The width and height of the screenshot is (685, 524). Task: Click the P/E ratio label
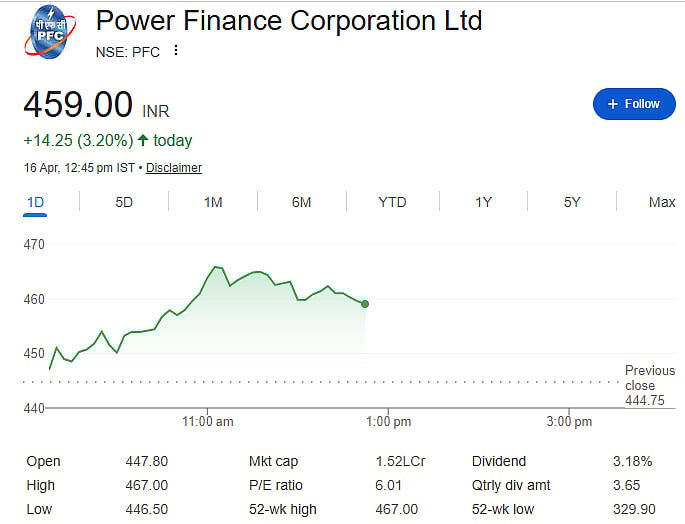pos(276,485)
